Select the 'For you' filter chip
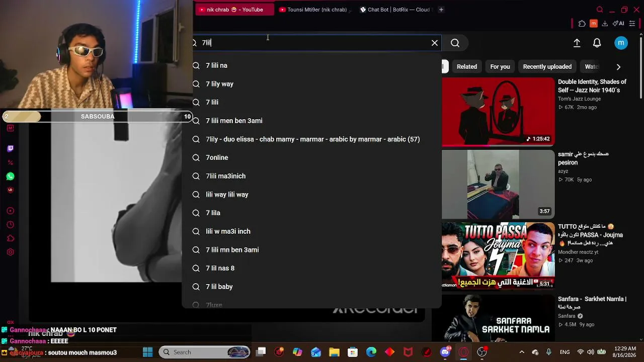Viewport: 644px width, 362px height. point(500,66)
